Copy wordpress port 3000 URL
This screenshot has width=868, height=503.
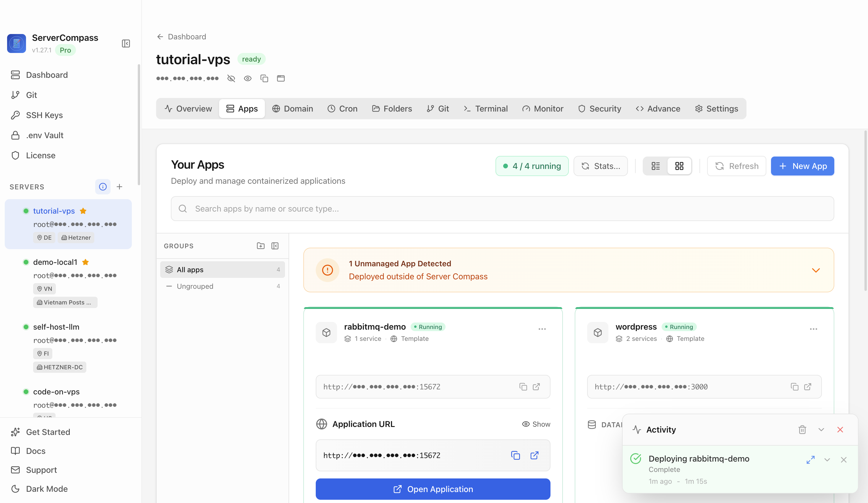coord(795,387)
